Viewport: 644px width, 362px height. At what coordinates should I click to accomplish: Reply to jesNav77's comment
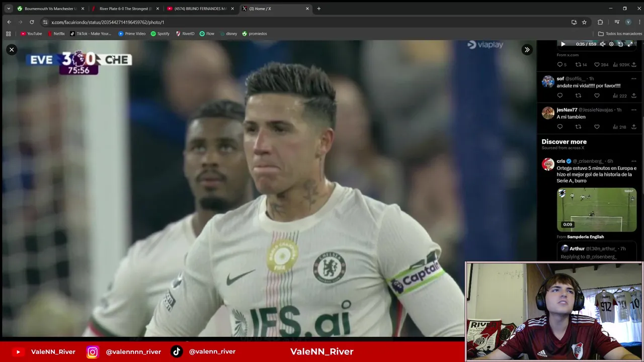pyautogui.click(x=559, y=127)
